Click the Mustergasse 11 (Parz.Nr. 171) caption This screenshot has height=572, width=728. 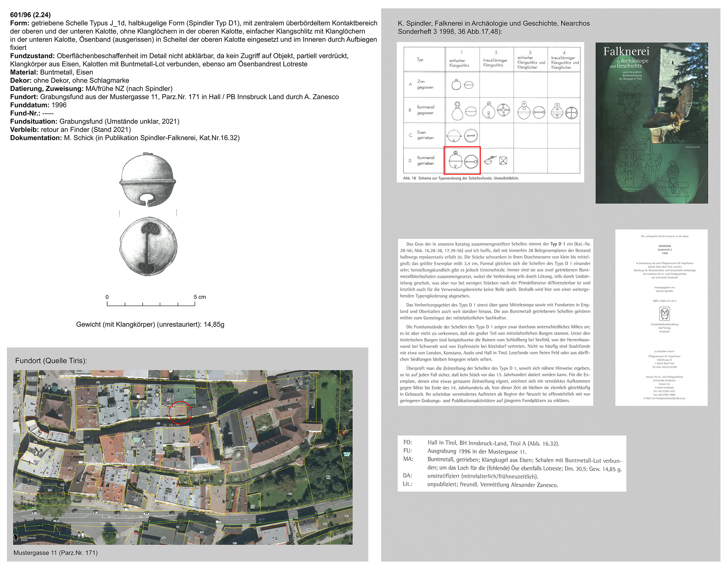point(56,553)
